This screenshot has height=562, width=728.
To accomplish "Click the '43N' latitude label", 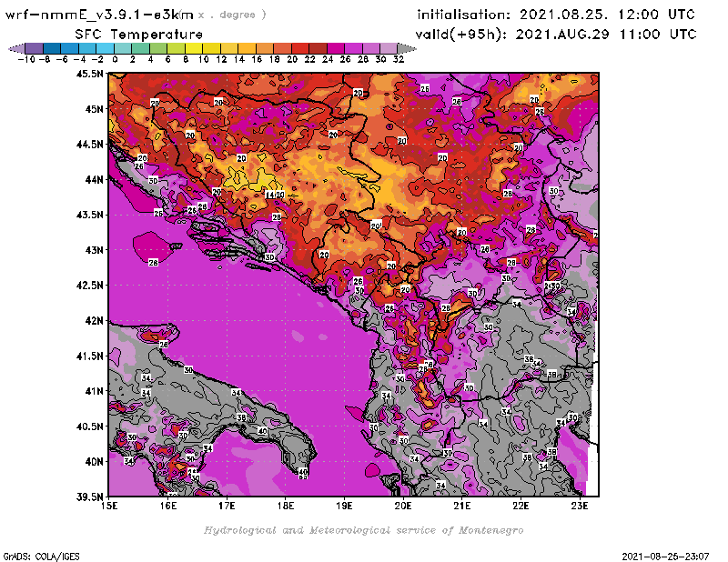I will (94, 250).
